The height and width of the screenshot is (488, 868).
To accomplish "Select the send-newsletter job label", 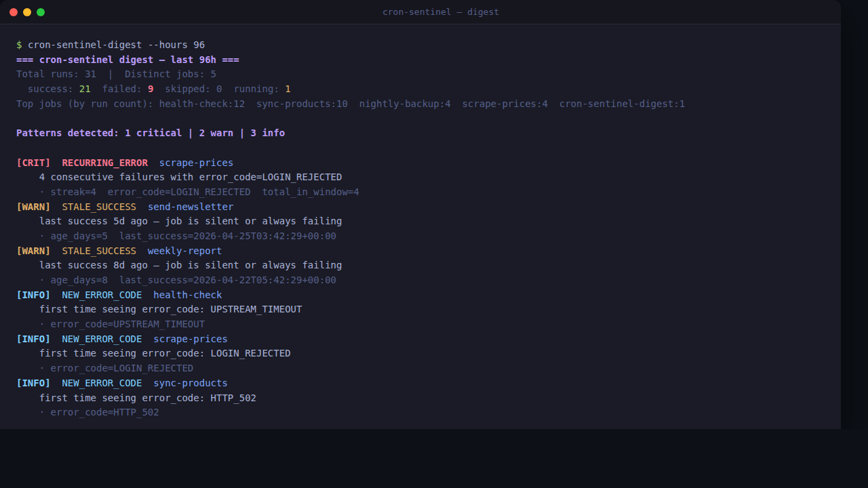I will point(191,207).
